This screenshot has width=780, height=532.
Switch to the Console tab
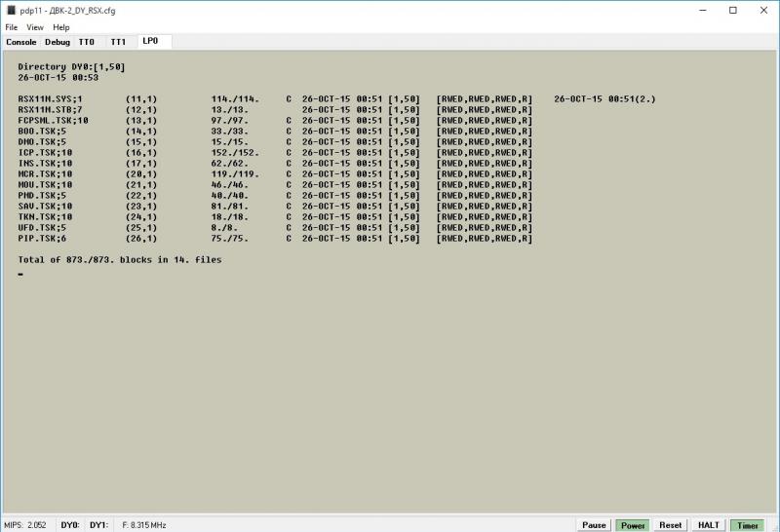(x=21, y=42)
